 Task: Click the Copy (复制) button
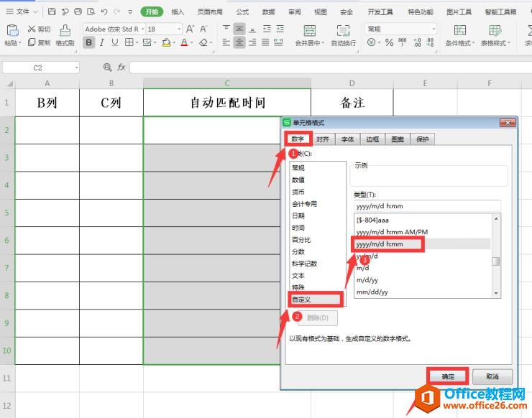coord(39,42)
